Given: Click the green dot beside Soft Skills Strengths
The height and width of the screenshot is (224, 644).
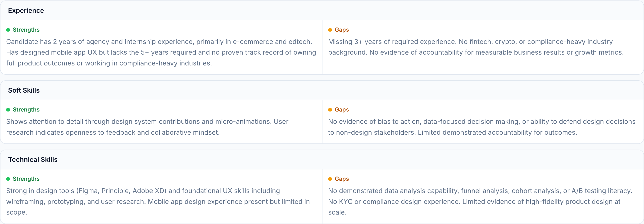Looking at the screenshot, I should [8, 110].
